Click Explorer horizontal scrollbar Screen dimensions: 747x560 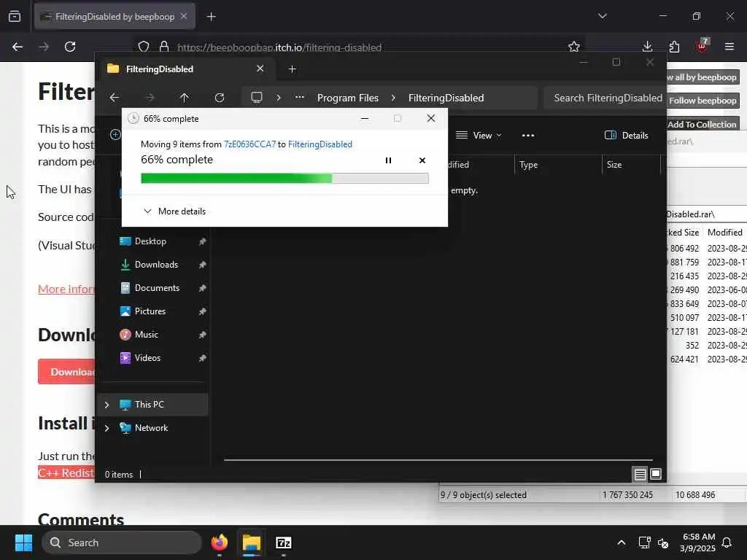438,460
